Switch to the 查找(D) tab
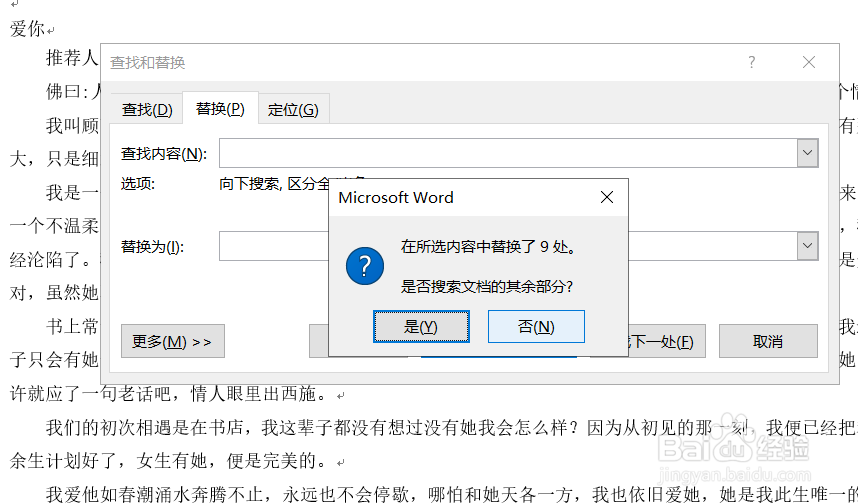Screen dimensions: 858x504 coord(147,109)
